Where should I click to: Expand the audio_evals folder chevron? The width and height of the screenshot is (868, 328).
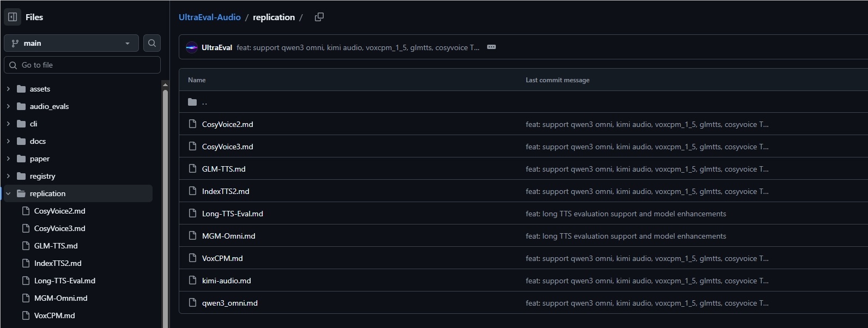click(x=8, y=106)
